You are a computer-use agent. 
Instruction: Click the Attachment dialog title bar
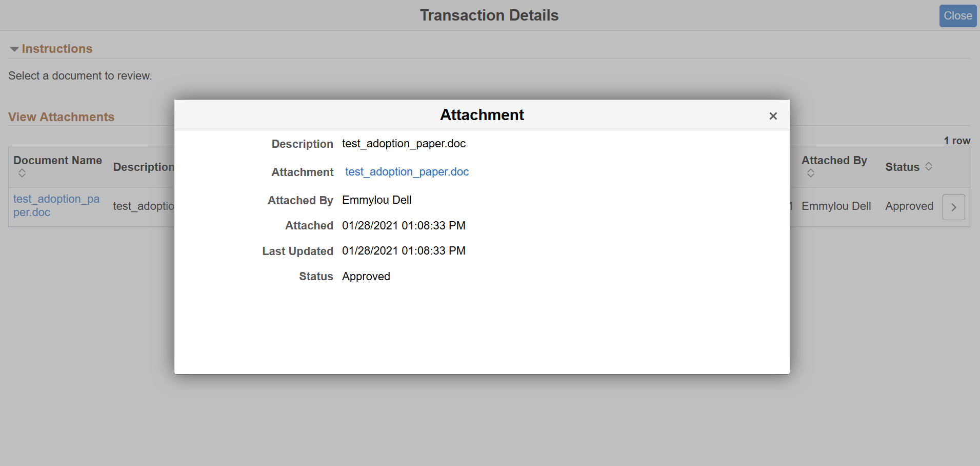click(482, 115)
